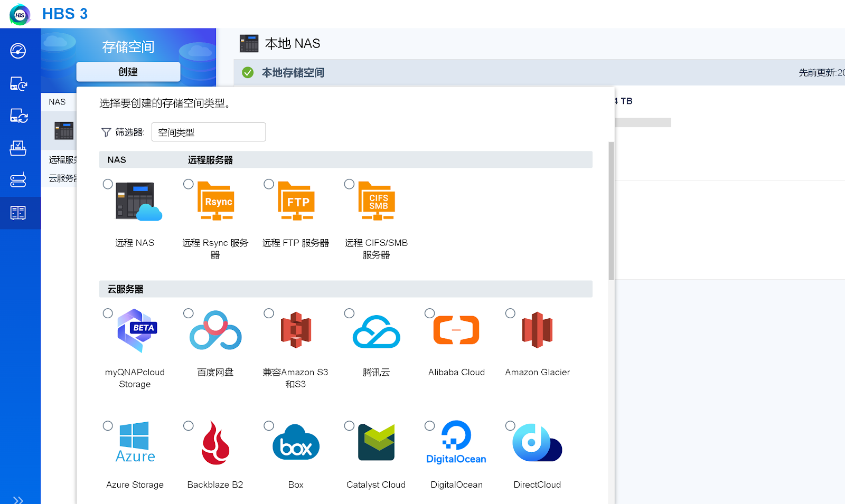
Task: Click the DigitalOcean logo icon
Action: [456, 442]
